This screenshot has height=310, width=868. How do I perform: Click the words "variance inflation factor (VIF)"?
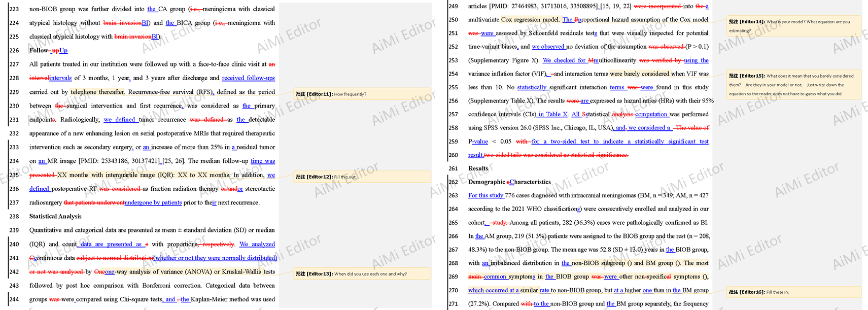pos(507,74)
